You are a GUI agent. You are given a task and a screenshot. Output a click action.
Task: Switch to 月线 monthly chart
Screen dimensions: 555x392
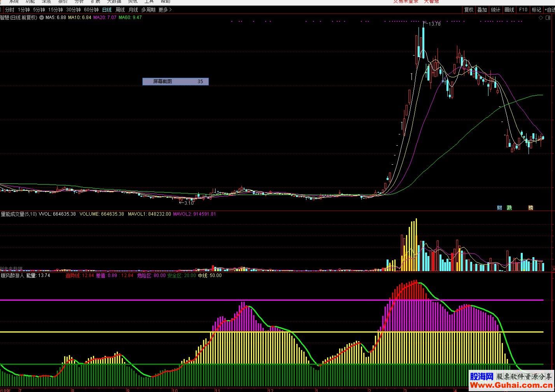(133, 10)
